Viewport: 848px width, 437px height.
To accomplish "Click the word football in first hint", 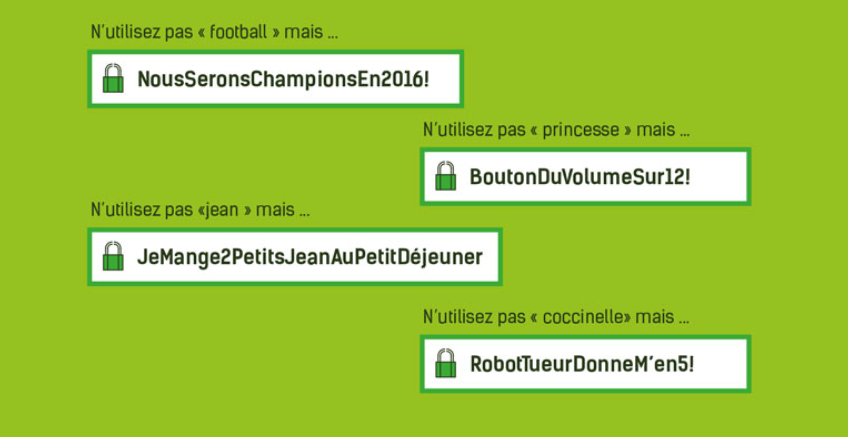I will tap(238, 32).
